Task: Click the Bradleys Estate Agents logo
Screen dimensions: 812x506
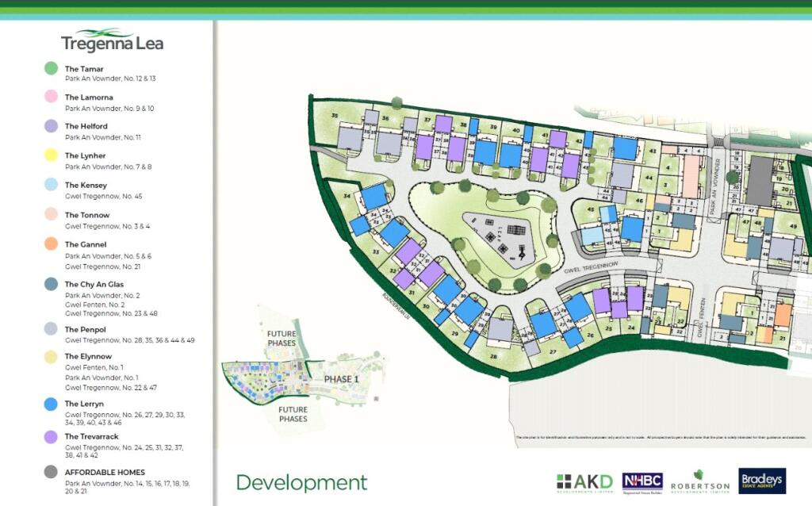Action: [762, 481]
